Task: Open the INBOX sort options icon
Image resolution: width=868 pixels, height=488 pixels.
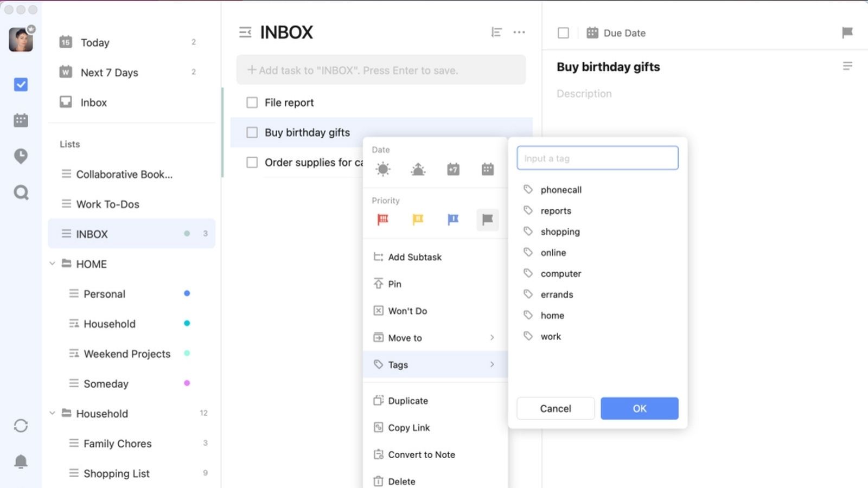Action: (x=496, y=33)
